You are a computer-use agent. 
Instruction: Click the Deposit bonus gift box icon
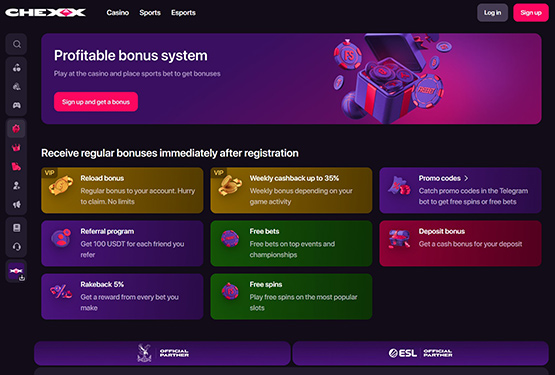click(399, 238)
